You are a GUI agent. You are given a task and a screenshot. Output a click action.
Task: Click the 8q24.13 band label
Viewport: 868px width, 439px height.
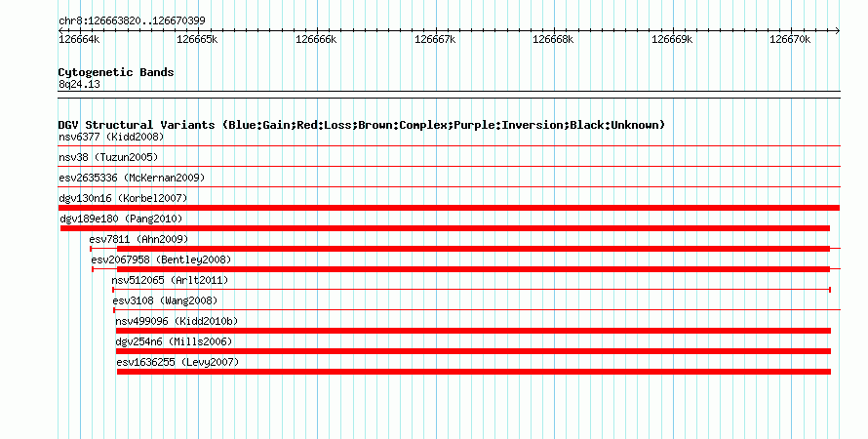[79, 84]
